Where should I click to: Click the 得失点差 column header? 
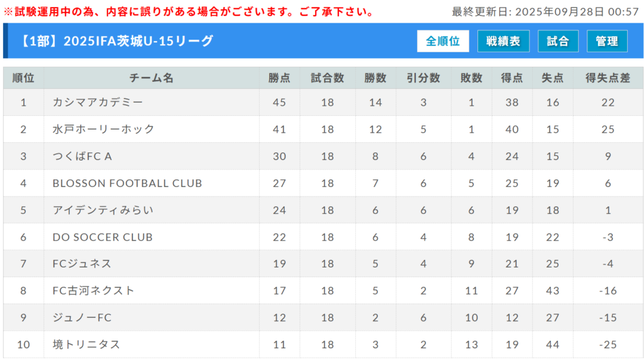608,78
